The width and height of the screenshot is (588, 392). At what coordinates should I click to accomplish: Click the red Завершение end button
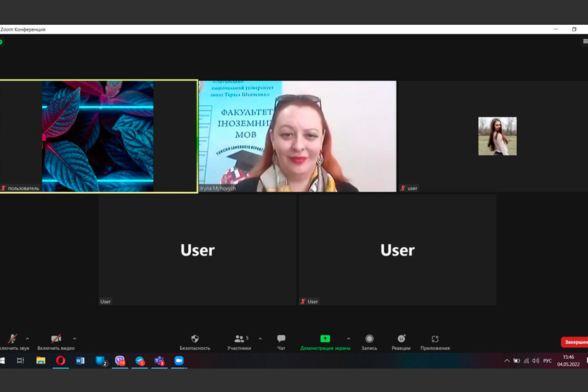(x=575, y=342)
